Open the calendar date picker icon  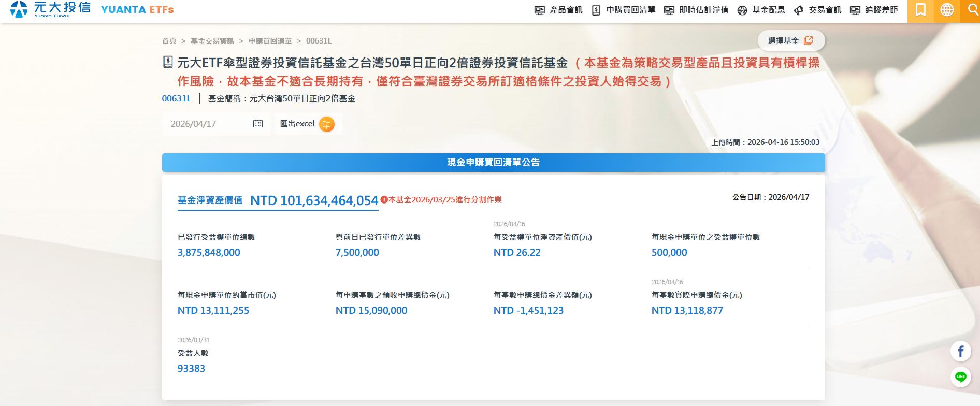click(258, 124)
